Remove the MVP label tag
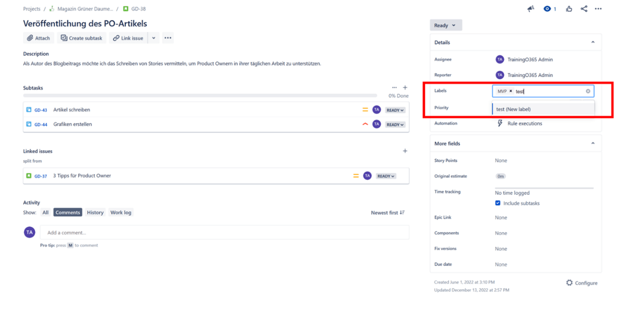Screen dimensions: 644x324 point(510,91)
